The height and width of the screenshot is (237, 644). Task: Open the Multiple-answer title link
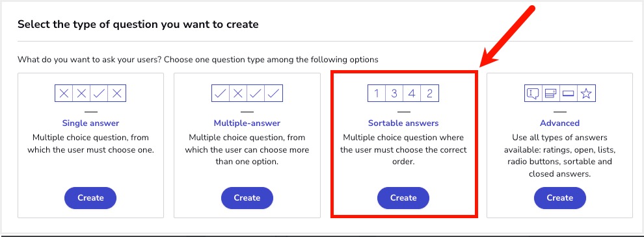tap(247, 123)
